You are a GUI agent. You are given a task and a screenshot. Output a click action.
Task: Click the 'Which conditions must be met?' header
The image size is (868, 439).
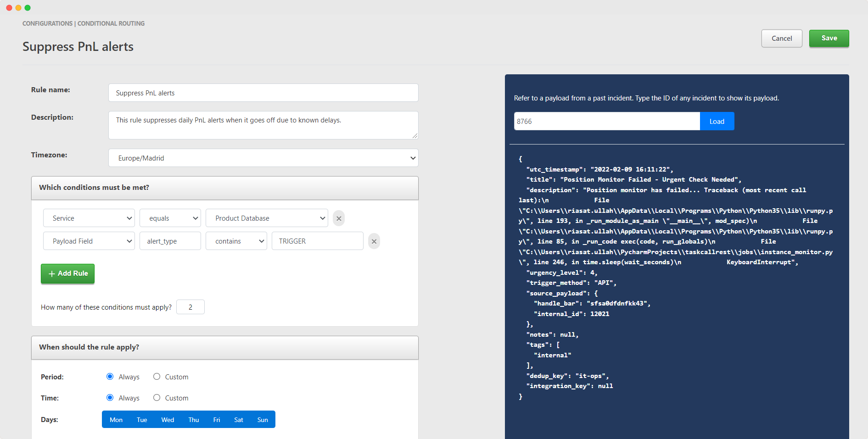coord(225,188)
